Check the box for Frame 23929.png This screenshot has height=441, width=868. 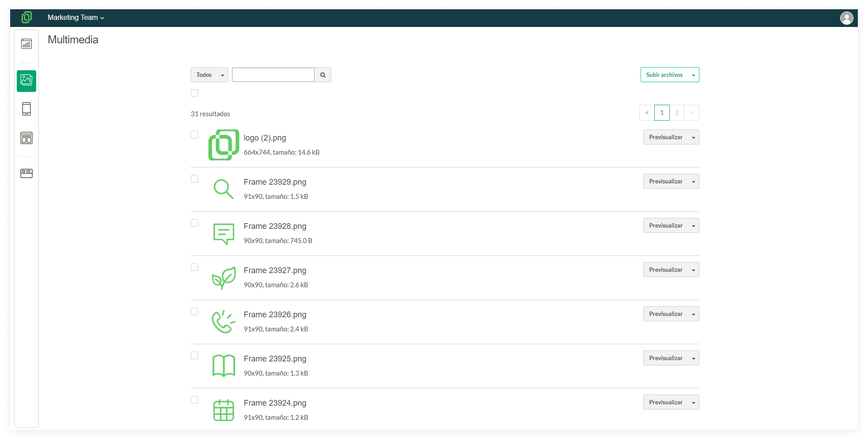195,179
